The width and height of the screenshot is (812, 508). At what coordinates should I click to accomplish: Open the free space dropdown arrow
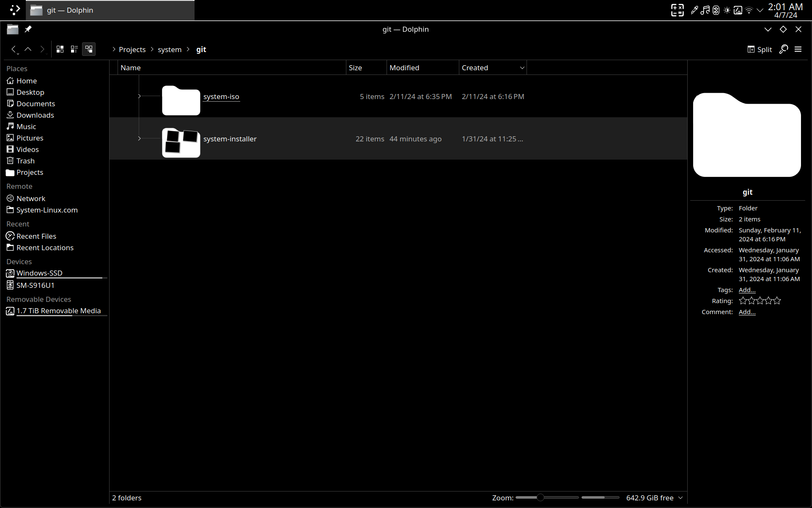680,498
